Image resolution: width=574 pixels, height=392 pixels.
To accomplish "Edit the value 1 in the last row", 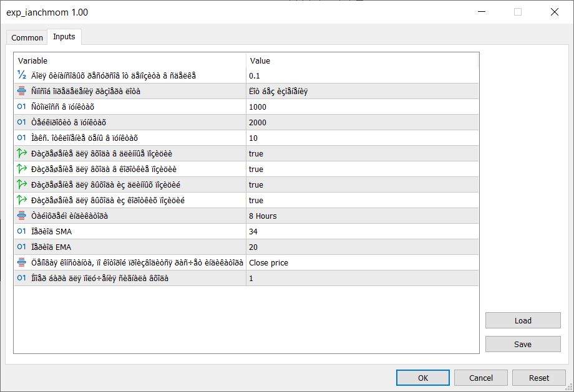I will [x=362, y=279].
